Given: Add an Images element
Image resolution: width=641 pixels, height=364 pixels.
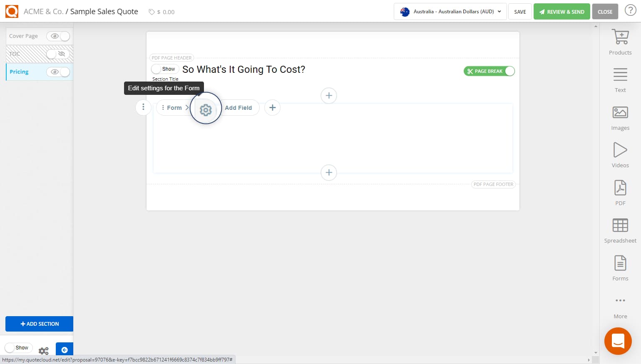Looking at the screenshot, I should click(x=620, y=116).
